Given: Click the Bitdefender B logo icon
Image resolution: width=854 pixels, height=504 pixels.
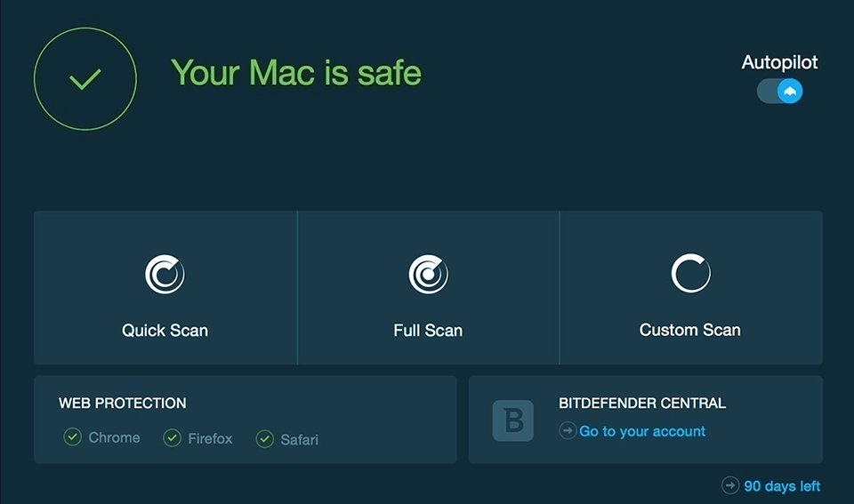Looking at the screenshot, I should click(x=513, y=420).
